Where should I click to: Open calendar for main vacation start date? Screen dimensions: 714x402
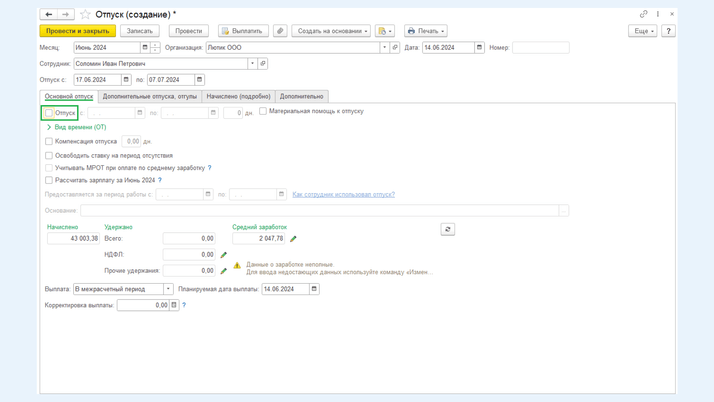(x=140, y=113)
